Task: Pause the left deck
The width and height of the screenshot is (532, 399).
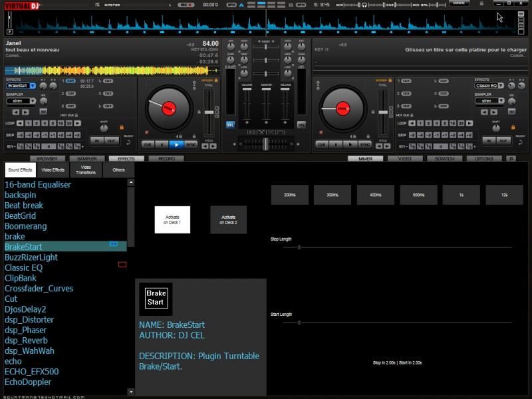Action: pyautogui.click(x=162, y=144)
